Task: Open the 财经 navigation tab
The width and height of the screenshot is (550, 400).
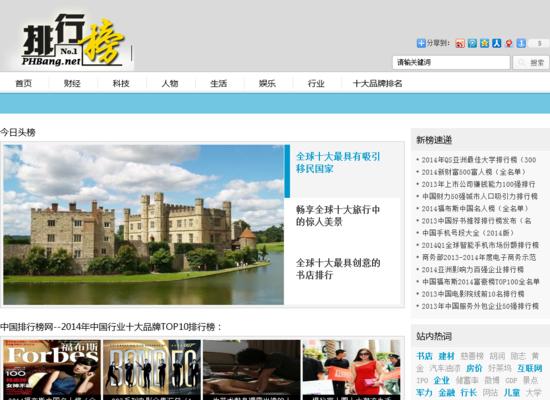Action: pos(72,84)
